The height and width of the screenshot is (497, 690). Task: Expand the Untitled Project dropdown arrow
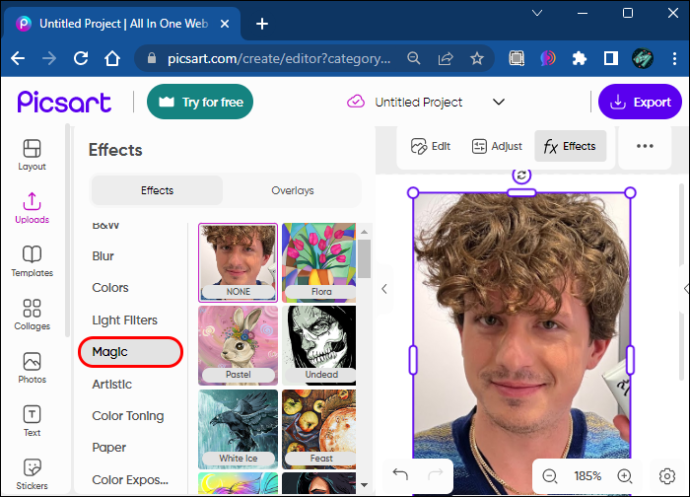click(x=499, y=102)
